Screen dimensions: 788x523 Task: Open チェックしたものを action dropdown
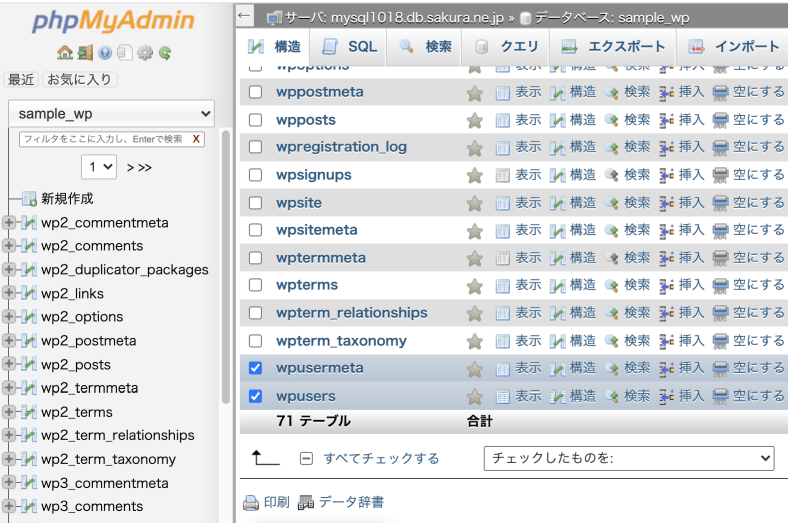(629, 458)
